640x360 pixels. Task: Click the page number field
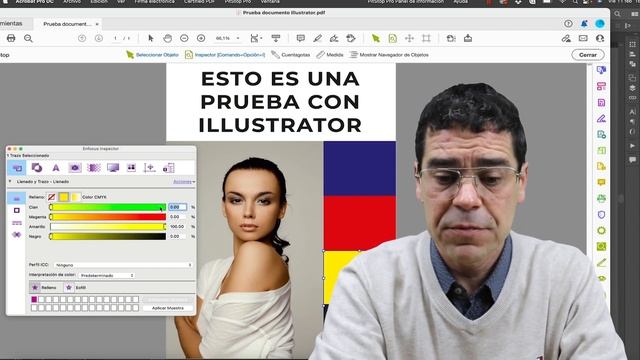(x=116, y=38)
